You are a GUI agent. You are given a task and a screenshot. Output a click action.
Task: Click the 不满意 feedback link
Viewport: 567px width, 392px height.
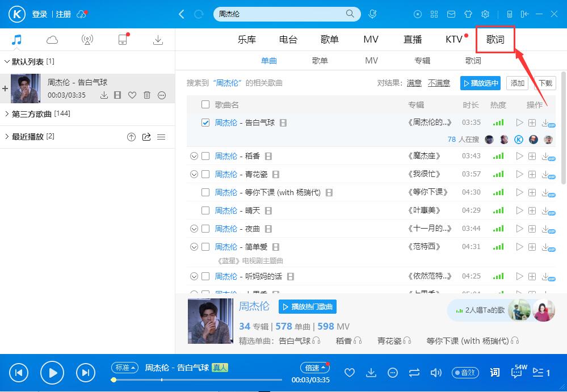tap(439, 83)
